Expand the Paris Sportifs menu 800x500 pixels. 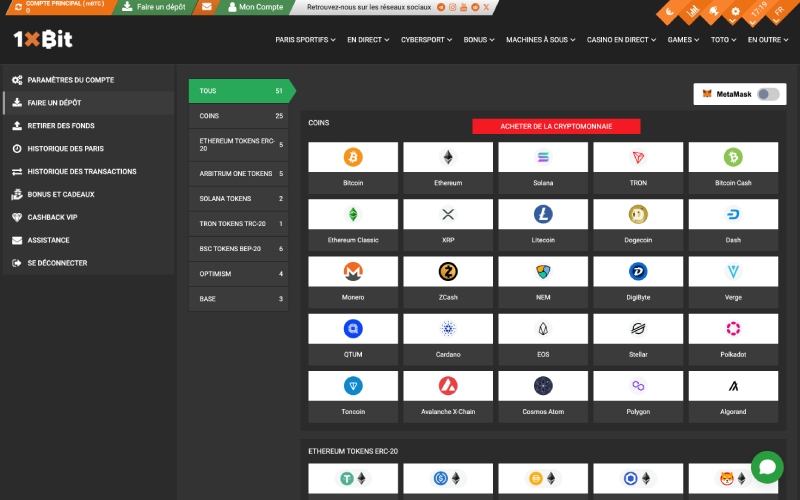click(305, 39)
